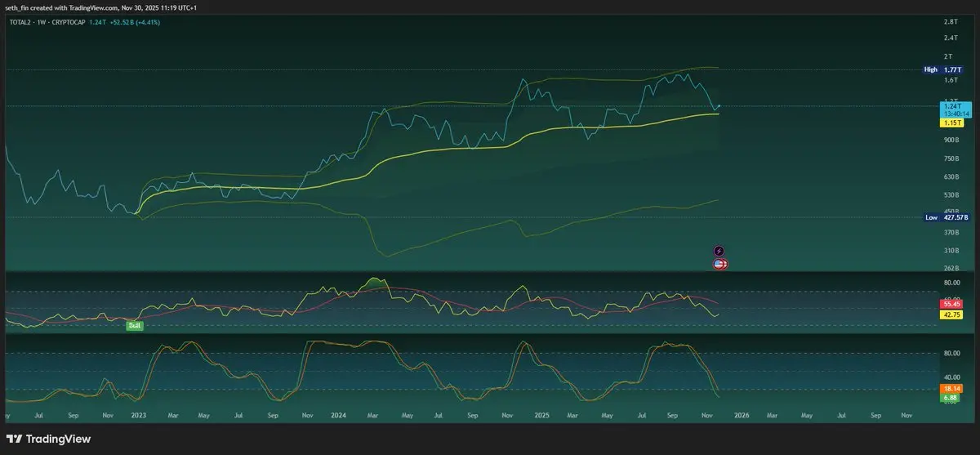Click the green 6.88 stochastic value tag
This screenshot has height=455, width=980.
click(x=951, y=399)
